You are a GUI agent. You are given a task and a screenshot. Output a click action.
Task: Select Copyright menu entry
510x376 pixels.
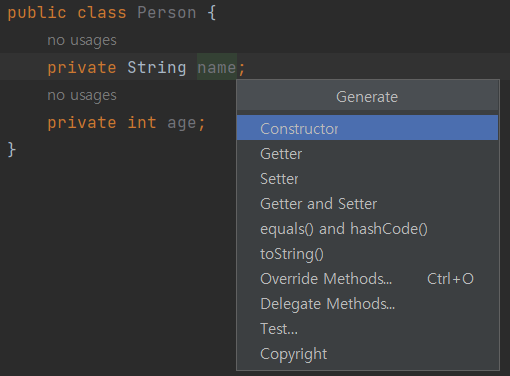click(x=367, y=354)
